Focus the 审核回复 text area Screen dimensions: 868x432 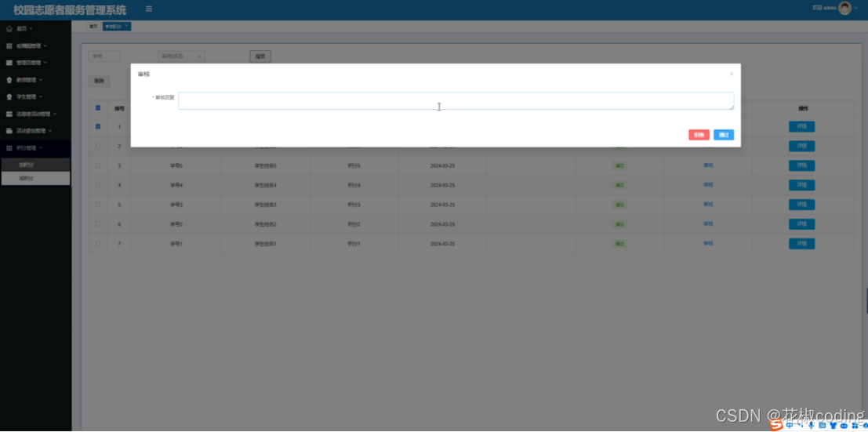point(456,101)
